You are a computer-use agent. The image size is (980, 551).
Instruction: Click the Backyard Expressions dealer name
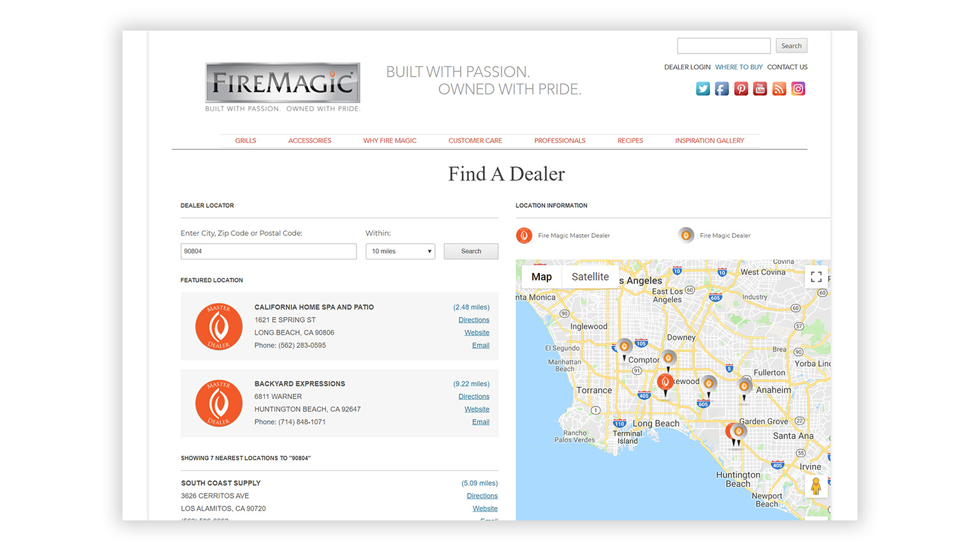pos(300,384)
